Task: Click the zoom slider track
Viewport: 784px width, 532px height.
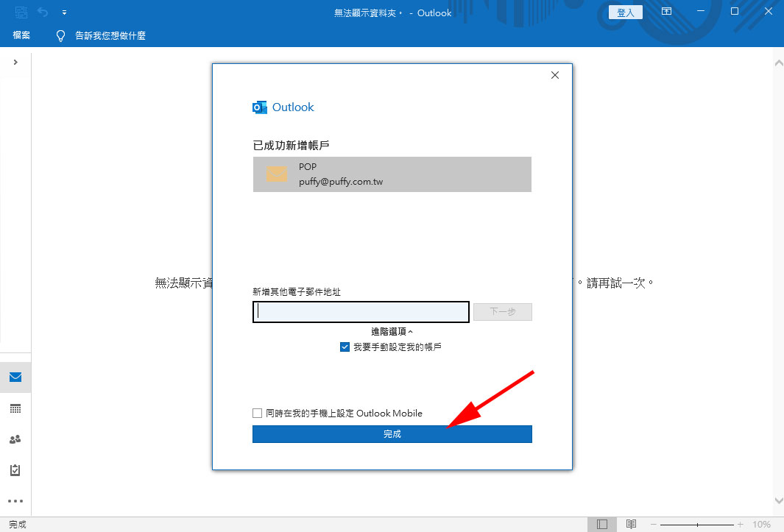Action: tap(697, 525)
